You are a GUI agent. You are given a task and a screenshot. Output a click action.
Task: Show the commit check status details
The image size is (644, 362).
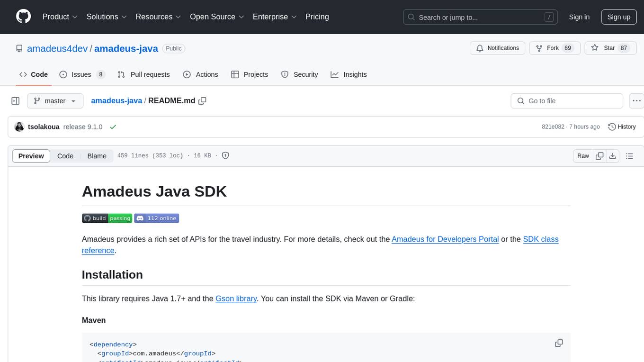click(x=113, y=127)
